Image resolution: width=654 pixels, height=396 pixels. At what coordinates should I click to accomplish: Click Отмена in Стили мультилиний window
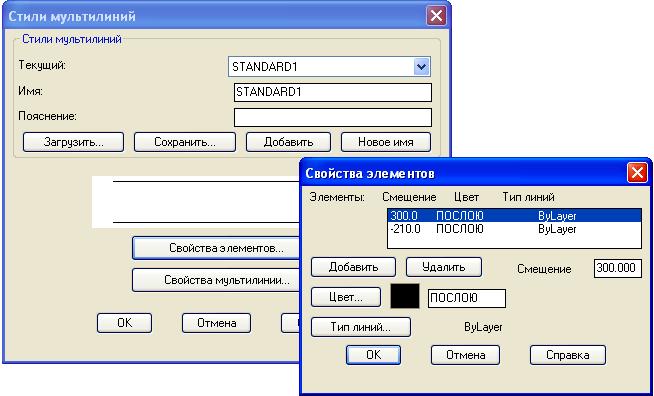point(216,323)
